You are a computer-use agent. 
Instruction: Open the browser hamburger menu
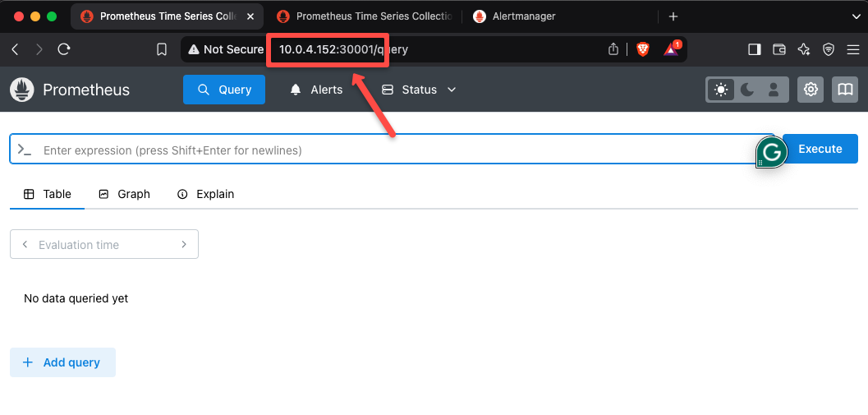(x=853, y=50)
